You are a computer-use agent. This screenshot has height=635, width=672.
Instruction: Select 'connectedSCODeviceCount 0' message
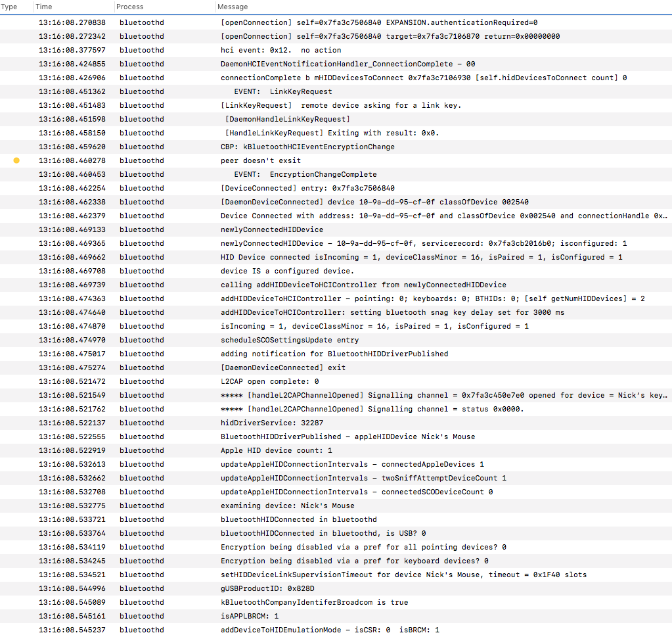click(x=357, y=492)
